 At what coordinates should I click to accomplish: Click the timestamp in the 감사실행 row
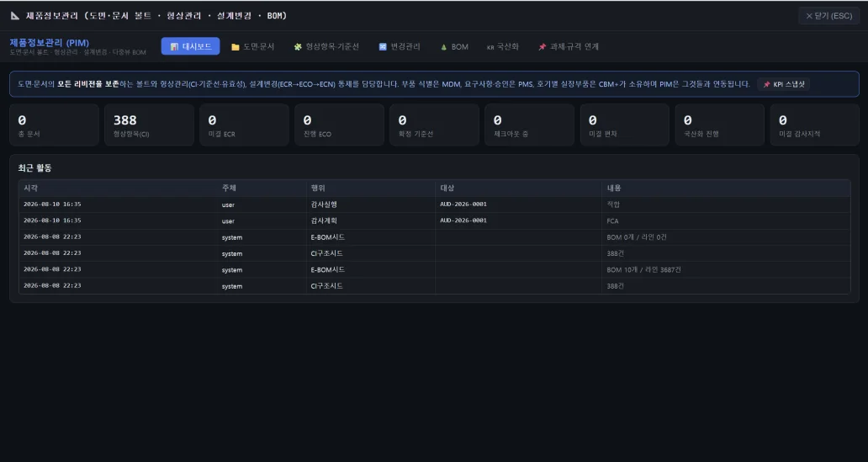pos(52,204)
